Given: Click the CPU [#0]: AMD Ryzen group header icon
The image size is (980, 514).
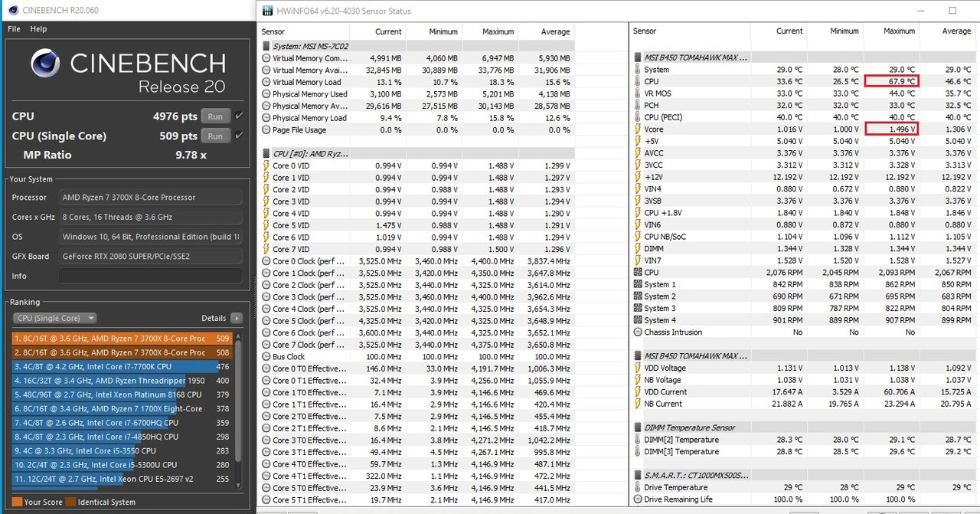Looking at the screenshot, I should [266, 154].
